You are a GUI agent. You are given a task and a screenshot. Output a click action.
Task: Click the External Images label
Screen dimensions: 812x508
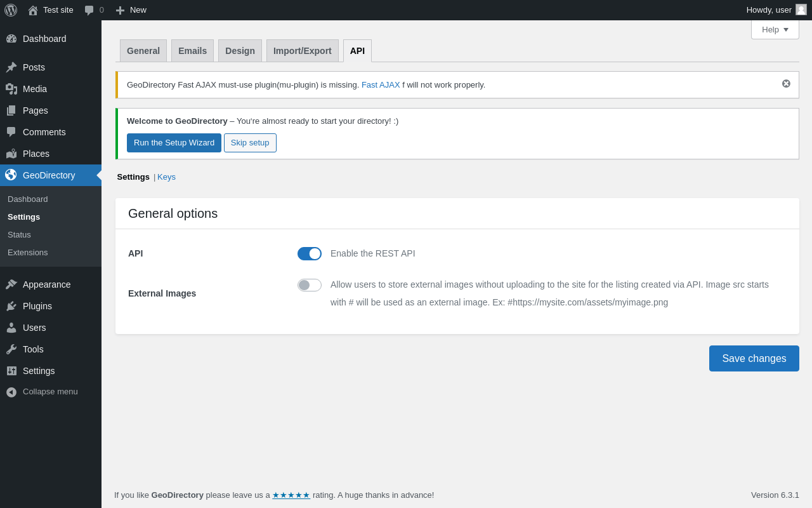(x=162, y=293)
